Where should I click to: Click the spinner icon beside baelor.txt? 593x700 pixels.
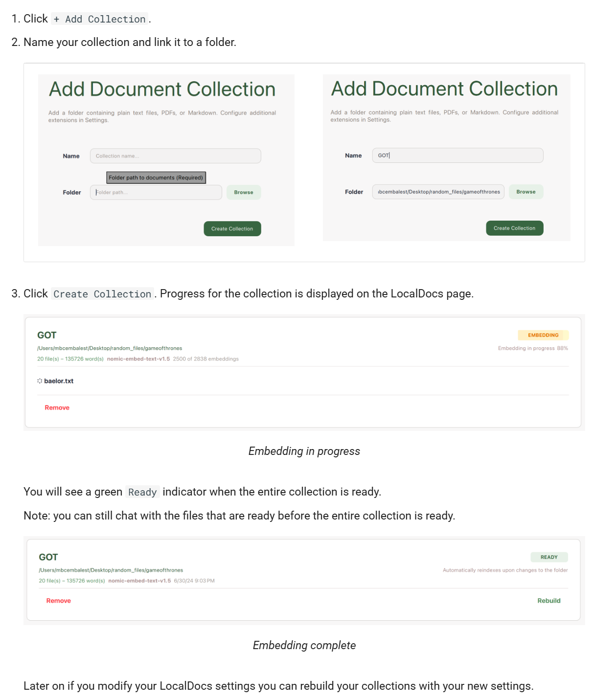40,381
